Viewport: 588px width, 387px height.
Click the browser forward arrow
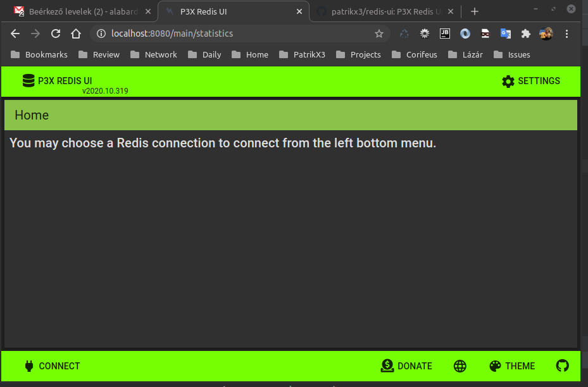pyautogui.click(x=35, y=34)
